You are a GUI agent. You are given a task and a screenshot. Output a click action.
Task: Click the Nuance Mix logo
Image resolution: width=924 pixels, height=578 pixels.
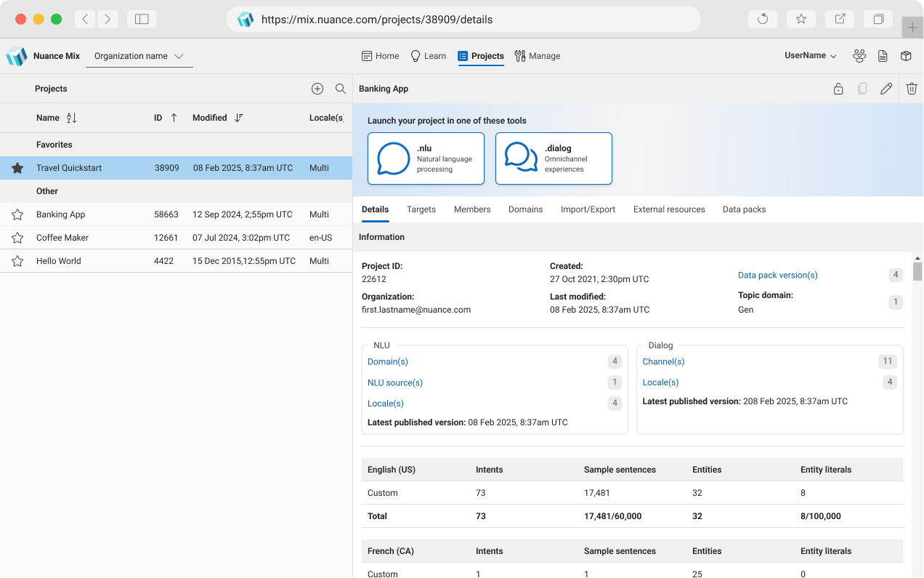(16, 56)
